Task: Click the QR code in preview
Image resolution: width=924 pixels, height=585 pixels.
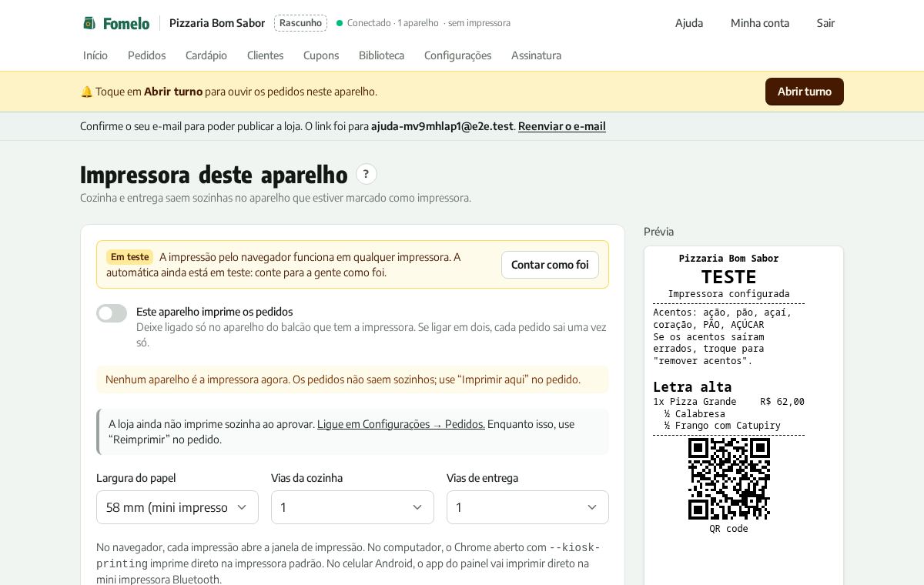Action: (x=728, y=479)
